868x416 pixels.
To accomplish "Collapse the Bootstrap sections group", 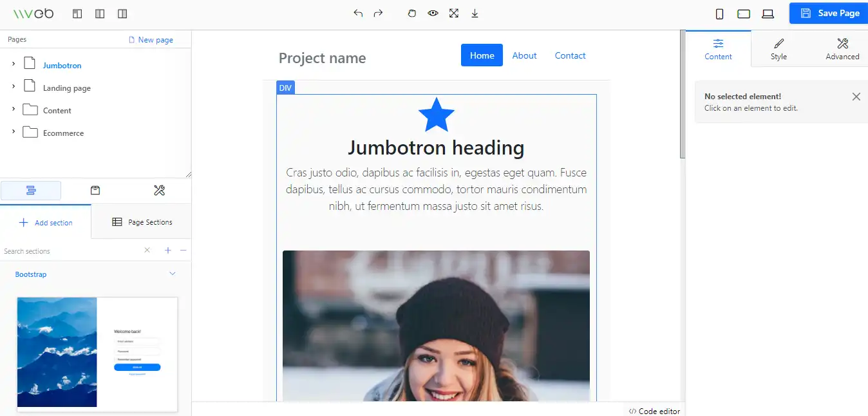I will (172, 273).
